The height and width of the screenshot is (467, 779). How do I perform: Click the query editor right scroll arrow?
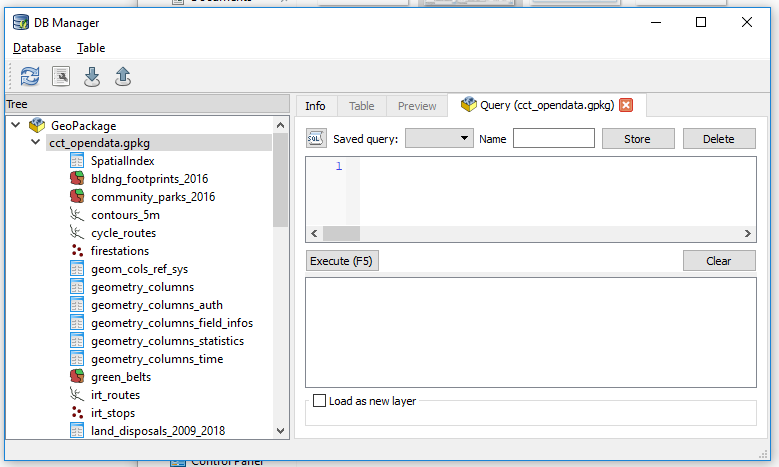tap(747, 234)
